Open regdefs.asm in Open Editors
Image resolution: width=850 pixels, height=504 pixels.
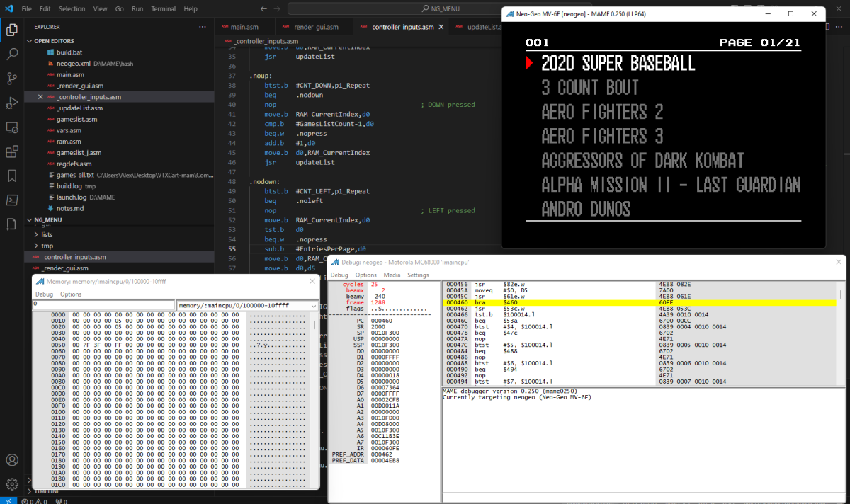click(x=74, y=164)
